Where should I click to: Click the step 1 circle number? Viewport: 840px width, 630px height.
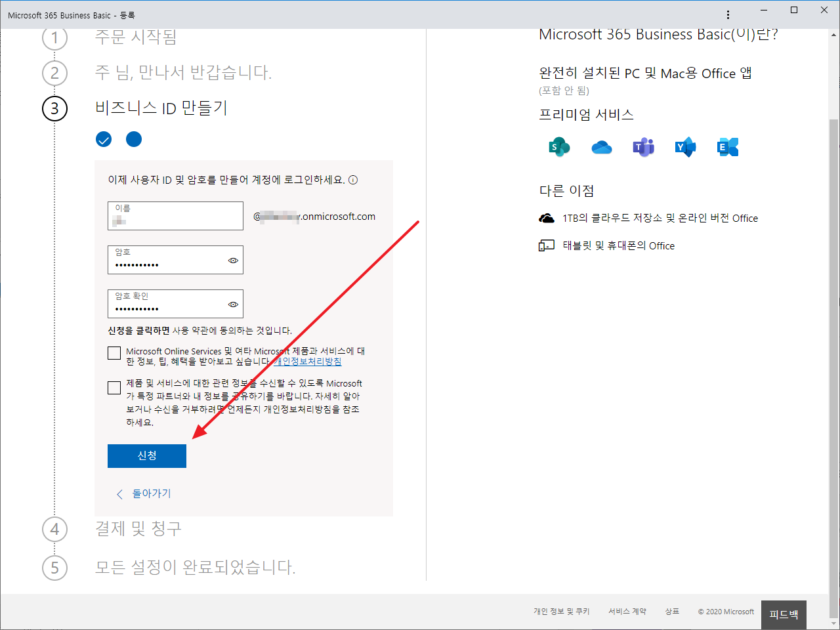pos(55,37)
